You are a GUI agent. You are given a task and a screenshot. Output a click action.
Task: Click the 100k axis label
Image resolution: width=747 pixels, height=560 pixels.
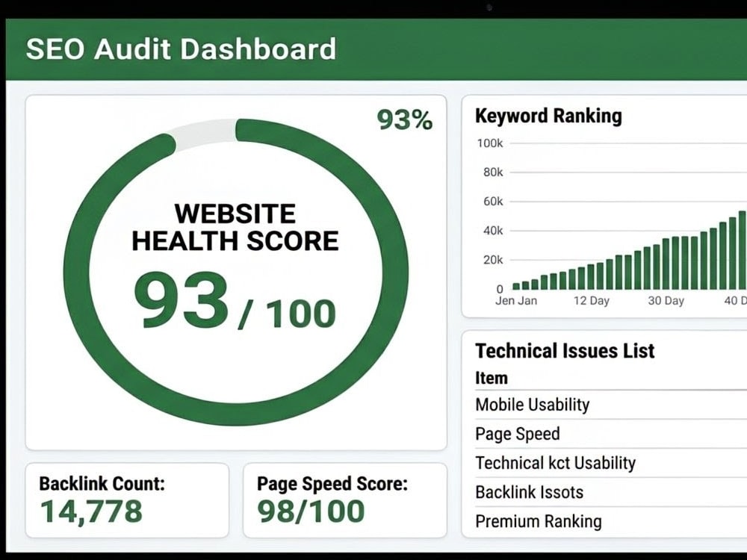tap(490, 143)
